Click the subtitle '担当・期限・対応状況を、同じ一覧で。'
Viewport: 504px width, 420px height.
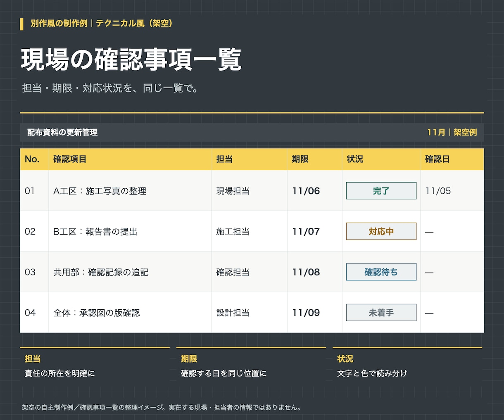(x=111, y=88)
